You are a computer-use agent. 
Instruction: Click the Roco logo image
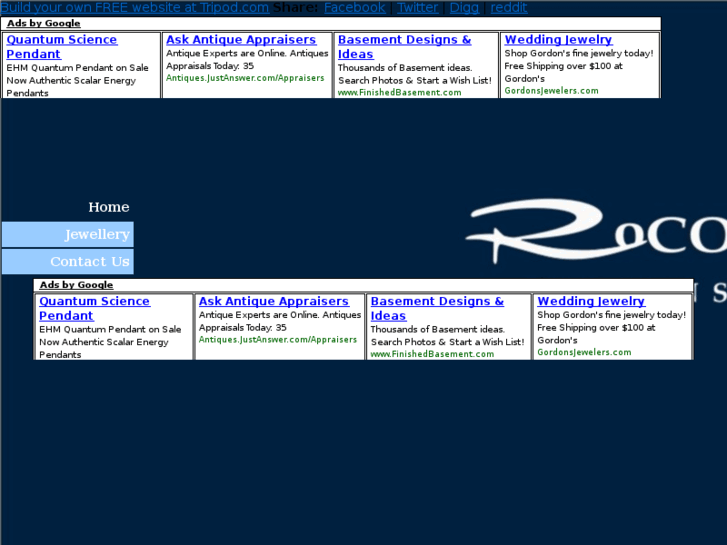[x=596, y=231]
